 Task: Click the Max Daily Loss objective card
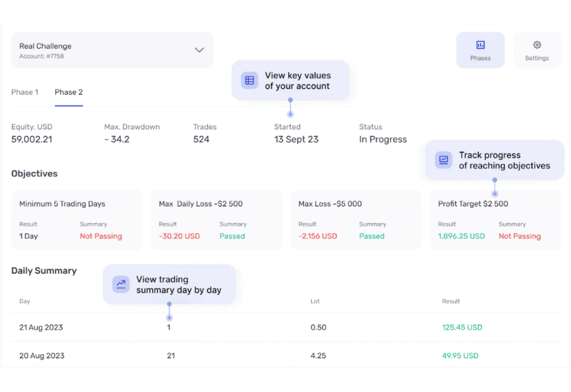point(216,220)
